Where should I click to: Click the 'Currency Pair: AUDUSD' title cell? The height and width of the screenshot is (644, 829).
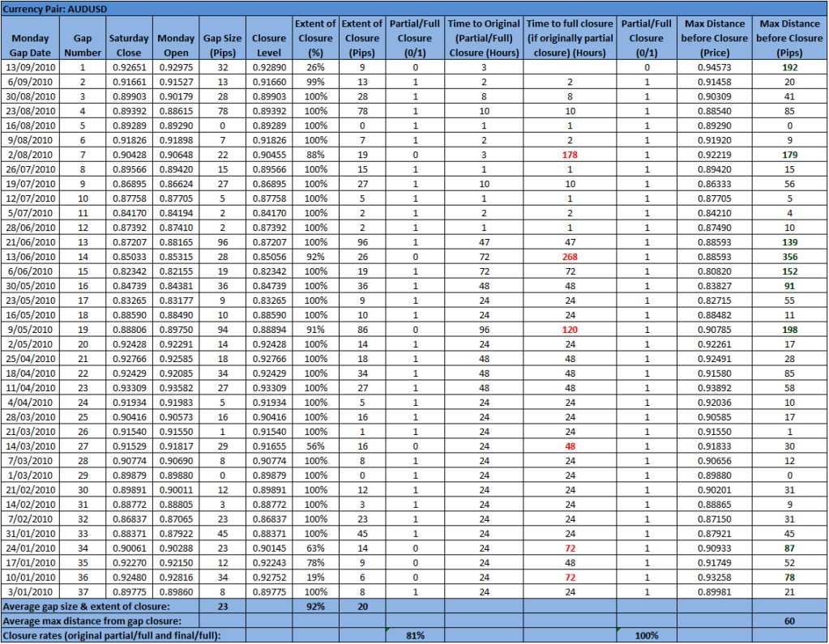pyautogui.click(x=414, y=9)
